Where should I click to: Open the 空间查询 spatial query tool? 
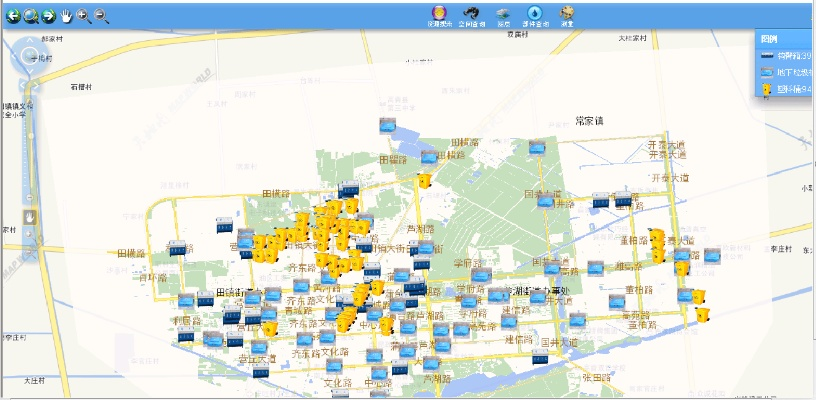(475, 15)
